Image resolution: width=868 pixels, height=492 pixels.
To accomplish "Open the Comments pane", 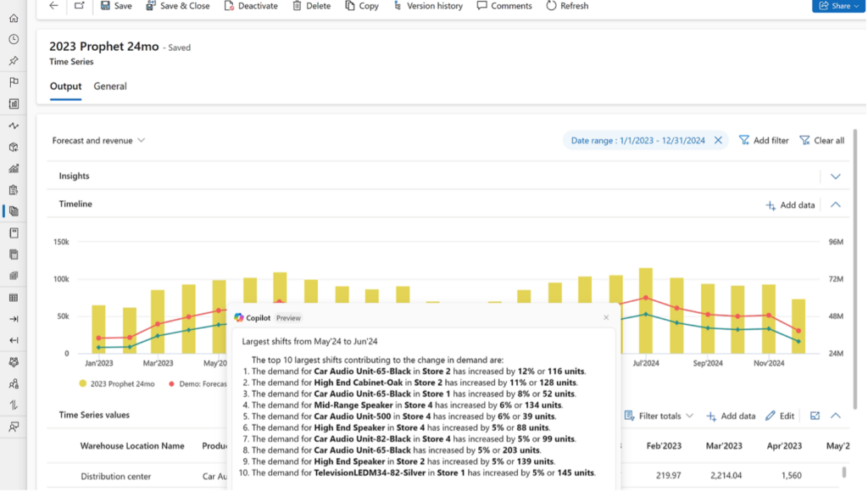I will [504, 6].
